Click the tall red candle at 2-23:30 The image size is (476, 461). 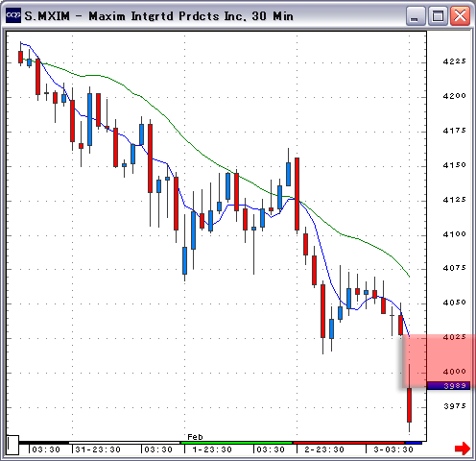pyautogui.click(x=297, y=194)
